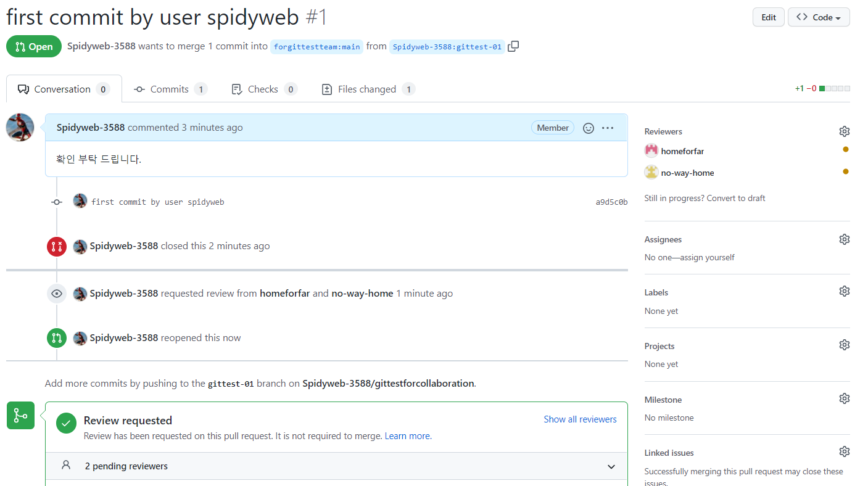Open Spidyweb-3588 avatar beside the comment
The height and width of the screenshot is (486, 868).
click(x=20, y=128)
